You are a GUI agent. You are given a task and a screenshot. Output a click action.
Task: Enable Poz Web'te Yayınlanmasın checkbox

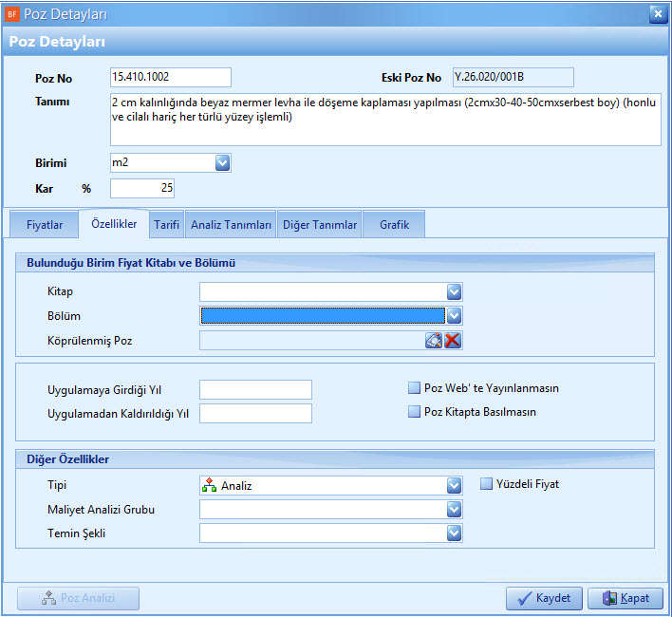click(x=414, y=388)
